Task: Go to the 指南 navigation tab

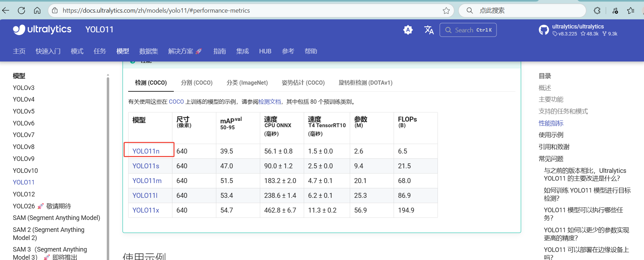Action: pos(219,51)
